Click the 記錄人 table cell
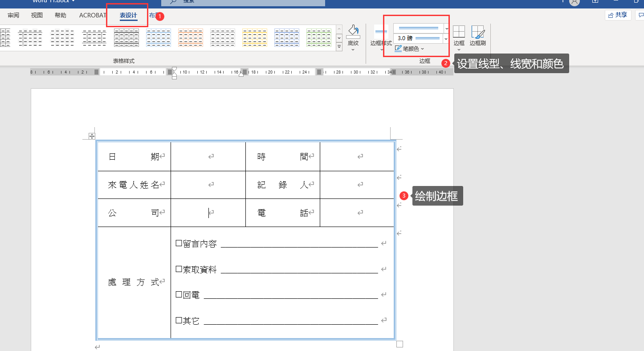 tap(283, 185)
